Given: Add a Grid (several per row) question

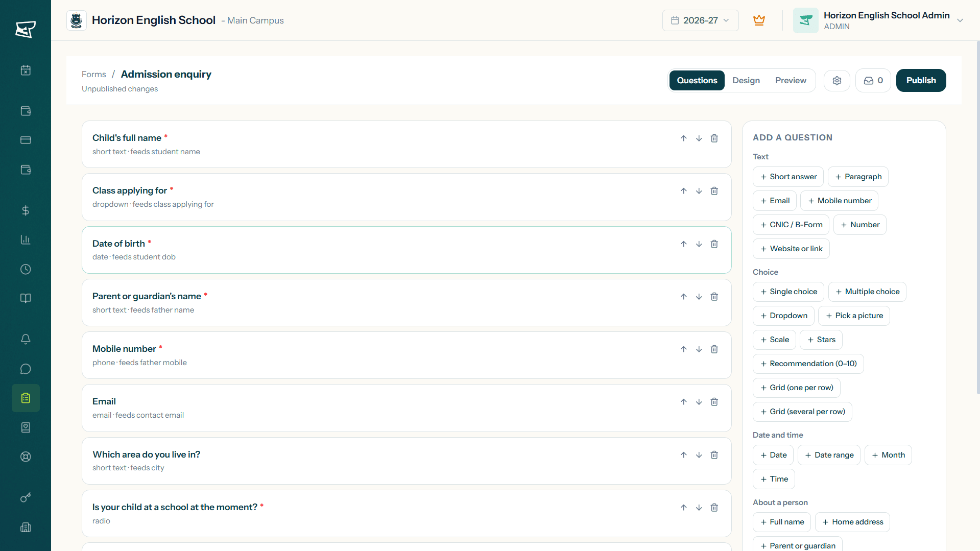Looking at the screenshot, I should pyautogui.click(x=802, y=412).
